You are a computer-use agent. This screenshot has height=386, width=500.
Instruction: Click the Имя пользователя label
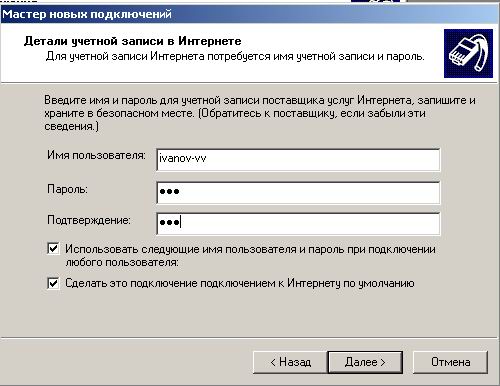(96, 155)
